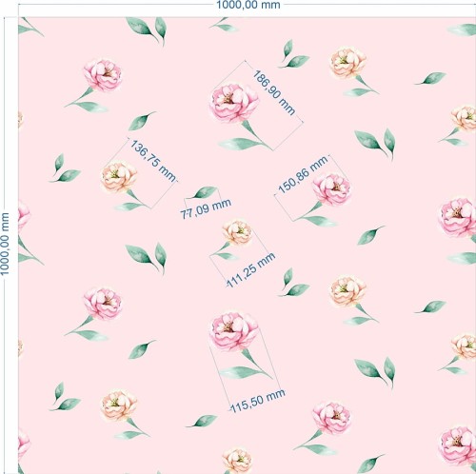Click the peach flower at bottom center edge

coord(237,461)
